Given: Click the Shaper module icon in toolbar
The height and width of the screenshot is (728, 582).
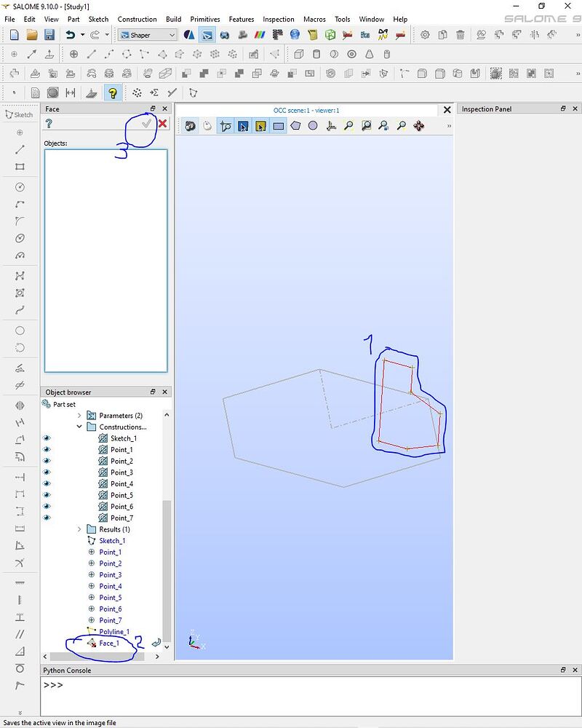Looking at the screenshot, I should pos(207,35).
